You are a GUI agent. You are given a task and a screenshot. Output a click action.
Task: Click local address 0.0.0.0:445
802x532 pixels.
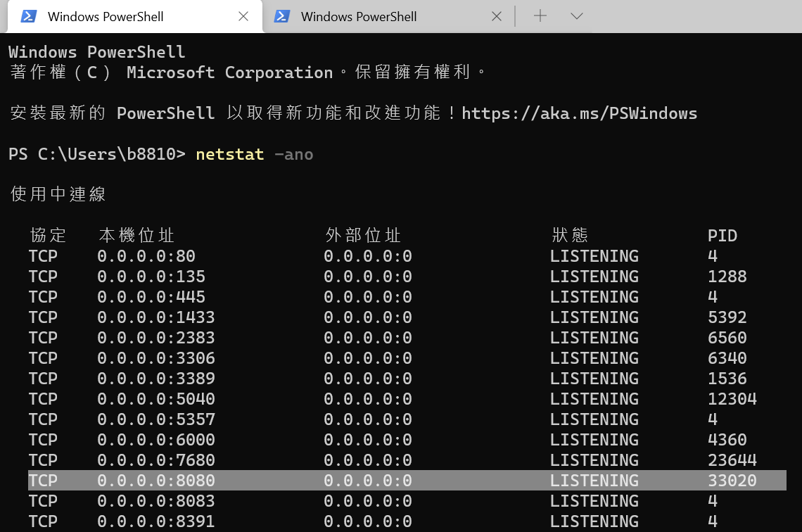point(151,297)
